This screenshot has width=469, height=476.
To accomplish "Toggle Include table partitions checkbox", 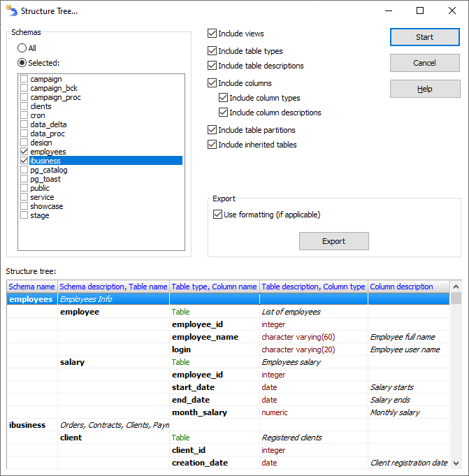I will 212,130.
